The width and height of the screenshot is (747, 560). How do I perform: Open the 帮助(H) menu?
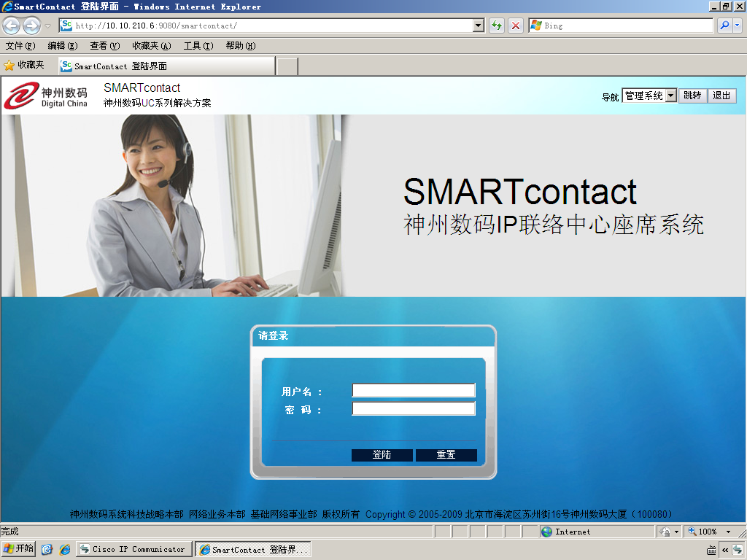[x=241, y=46]
